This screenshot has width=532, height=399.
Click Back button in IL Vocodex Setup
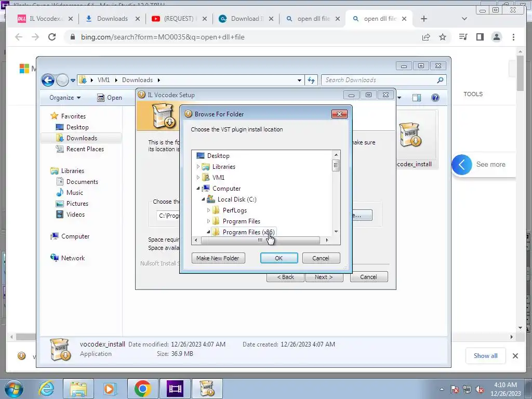(x=285, y=277)
